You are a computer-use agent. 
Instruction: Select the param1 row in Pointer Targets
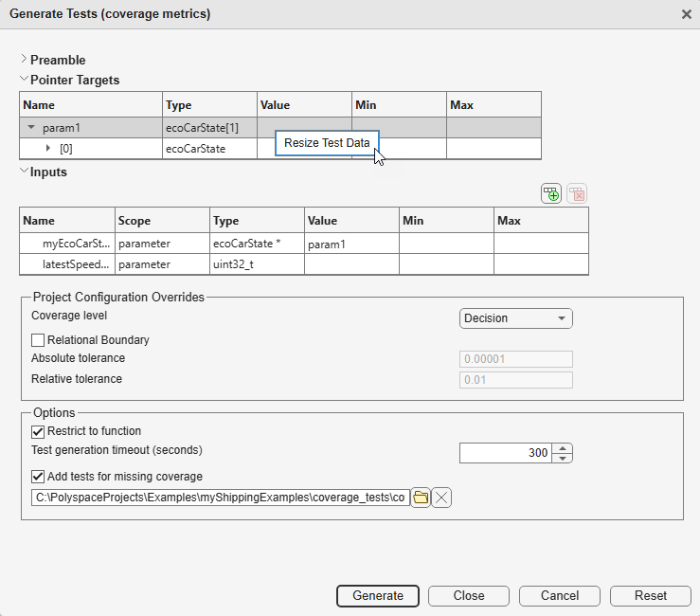(280, 128)
